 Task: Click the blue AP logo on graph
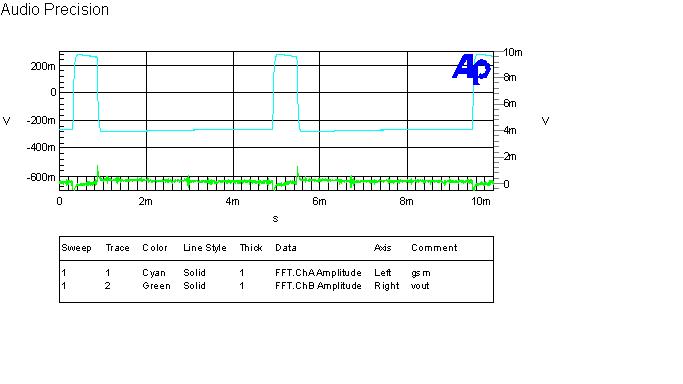click(471, 69)
